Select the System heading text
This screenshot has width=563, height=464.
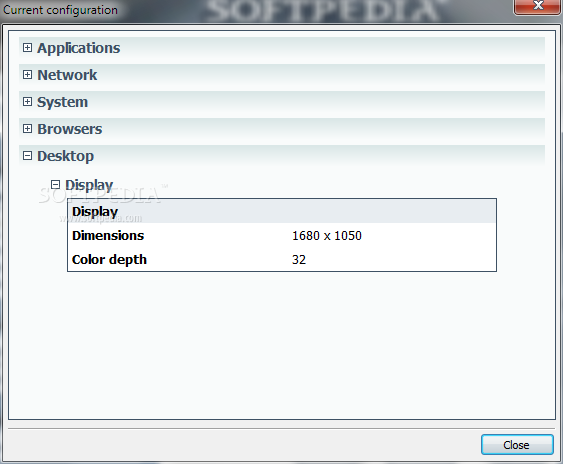coord(62,102)
